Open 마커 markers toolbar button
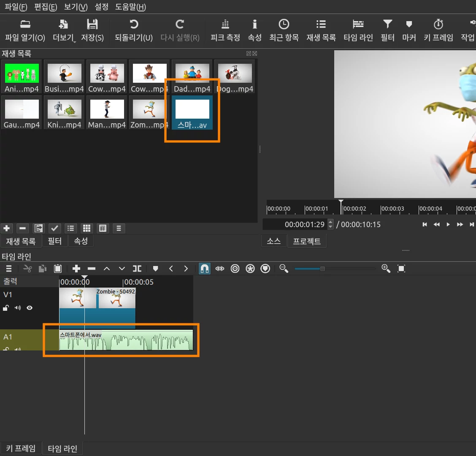476x456 pixels. click(409, 31)
